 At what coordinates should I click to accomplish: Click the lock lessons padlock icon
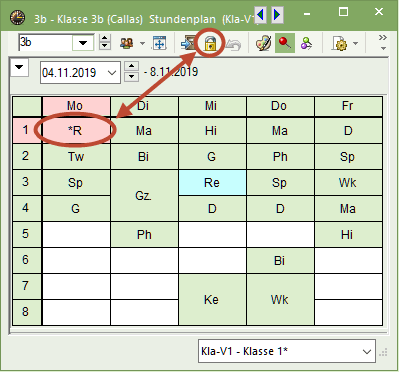tap(210, 44)
